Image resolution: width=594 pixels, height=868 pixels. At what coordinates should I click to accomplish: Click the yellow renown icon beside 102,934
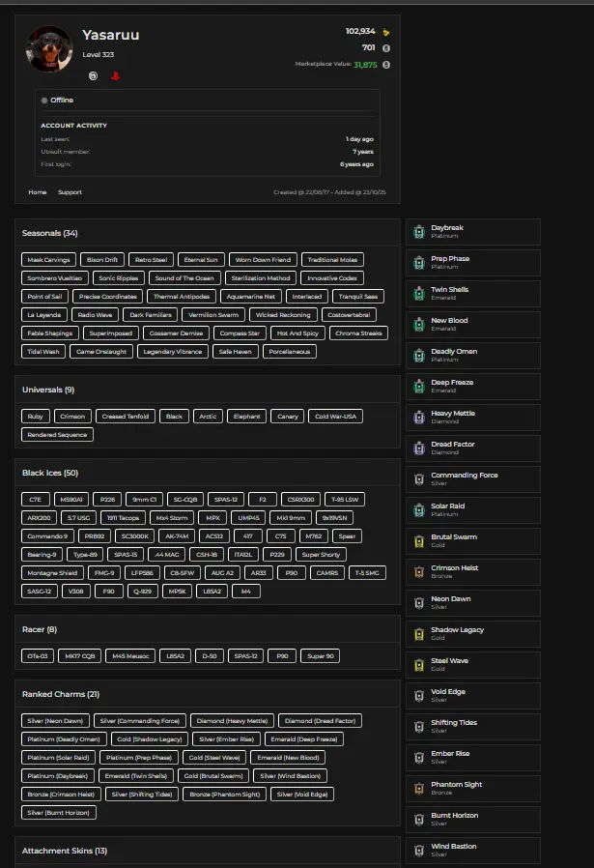[386, 32]
